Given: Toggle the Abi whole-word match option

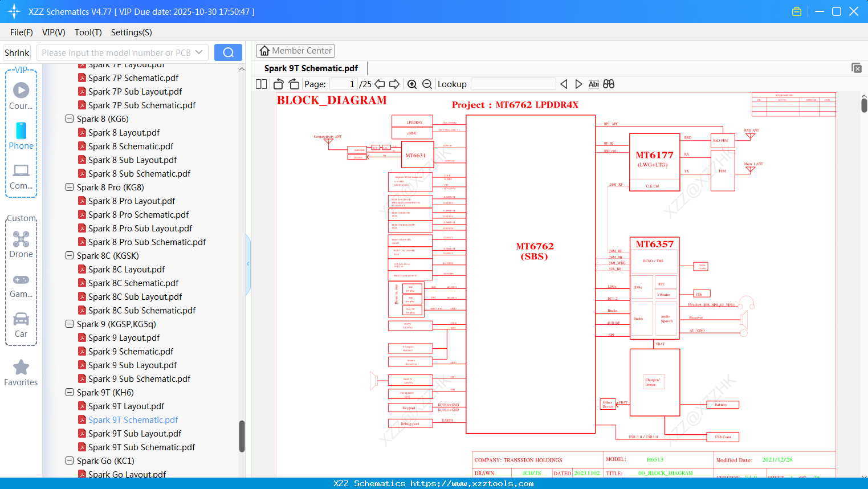Looking at the screenshot, I should point(593,84).
